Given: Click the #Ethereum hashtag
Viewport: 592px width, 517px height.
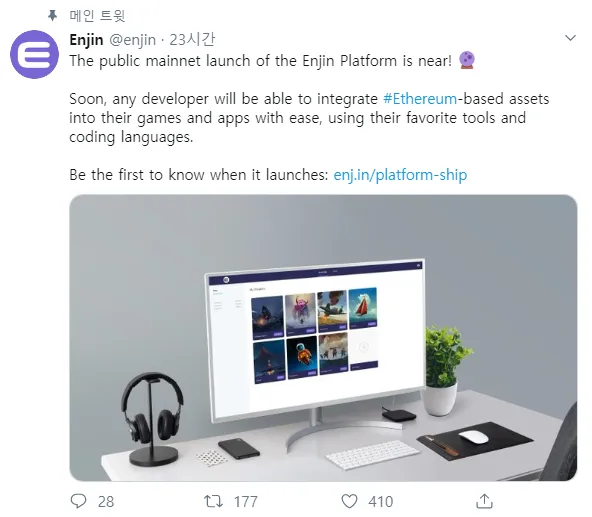Looking at the screenshot, I should tap(420, 99).
